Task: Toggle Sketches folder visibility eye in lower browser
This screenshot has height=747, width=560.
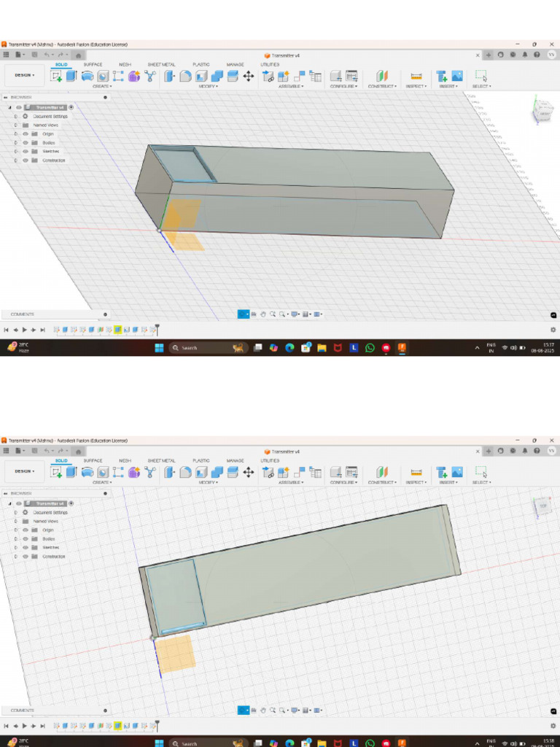Action: 26,548
